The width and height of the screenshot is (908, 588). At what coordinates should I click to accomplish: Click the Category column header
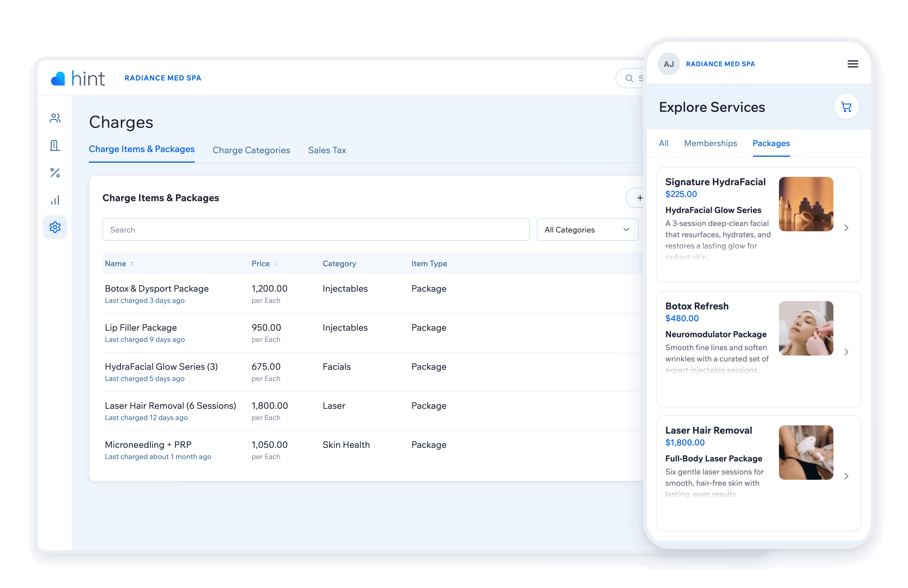[x=339, y=263]
